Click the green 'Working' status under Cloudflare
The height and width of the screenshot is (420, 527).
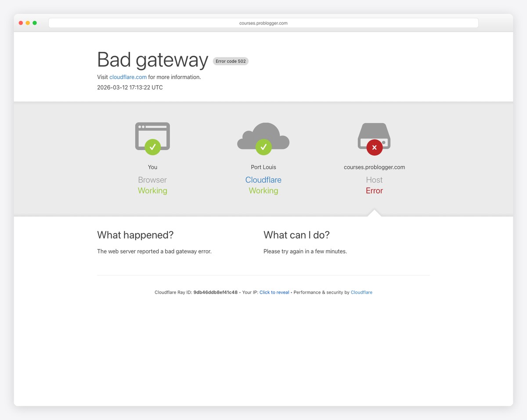263,191
